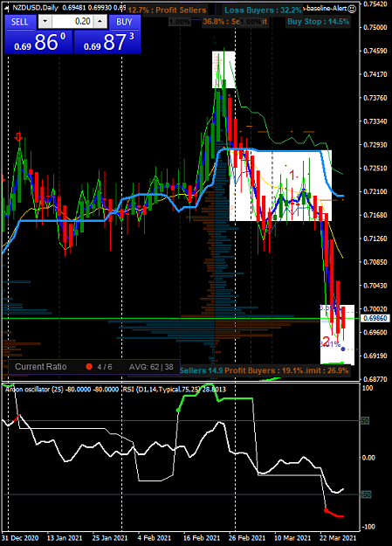Click the current price tag 0.69860
Image resolution: width=392 pixels, height=546 pixels.
tap(375, 318)
